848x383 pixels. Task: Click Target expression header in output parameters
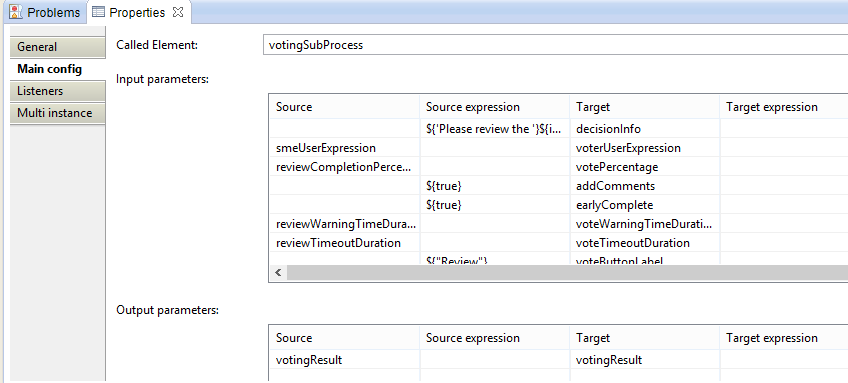coord(784,338)
